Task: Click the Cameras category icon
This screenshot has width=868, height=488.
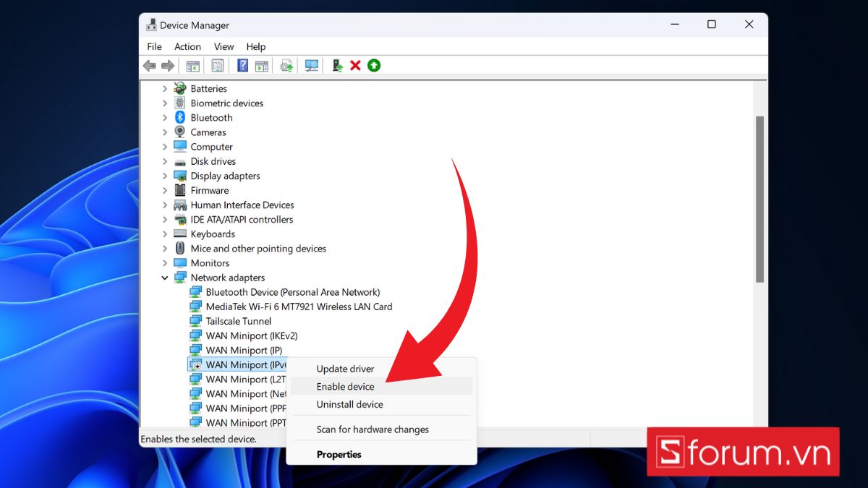Action: (180, 132)
